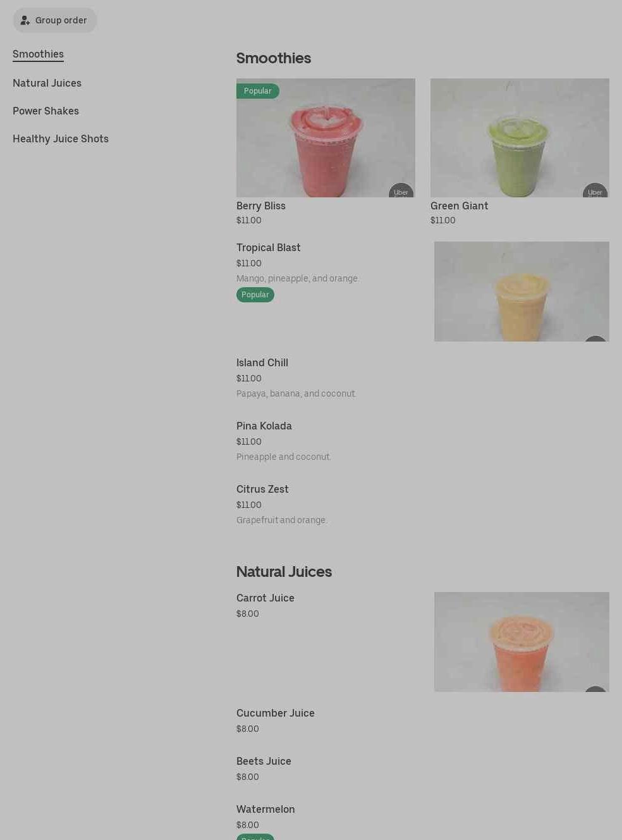This screenshot has width=622, height=840.
Task: Click the Popular badge under Tropical Blast
Action: 255,295
